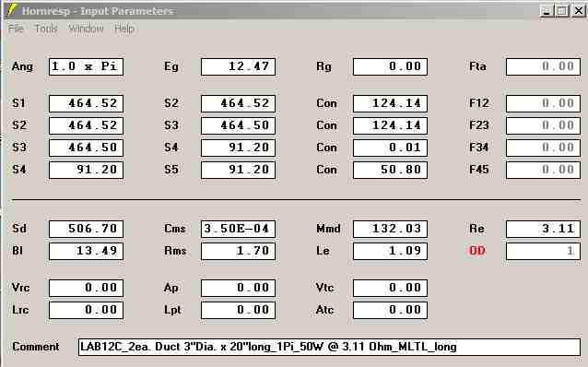Open the File menu
This screenshot has width=588, height=367.
coord(16,29)
